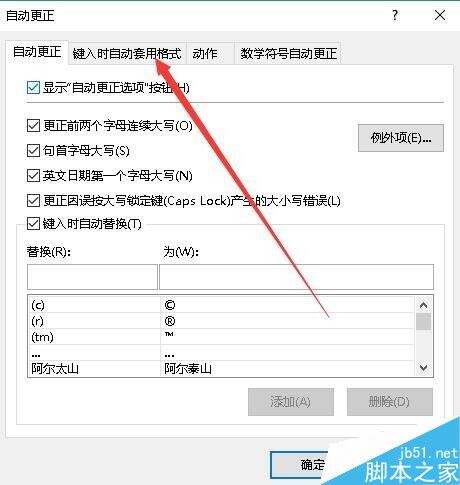Toggle 显示自动更正选项按钮 checkbox
The image size is (460, 485).
(x=33, y=88)
